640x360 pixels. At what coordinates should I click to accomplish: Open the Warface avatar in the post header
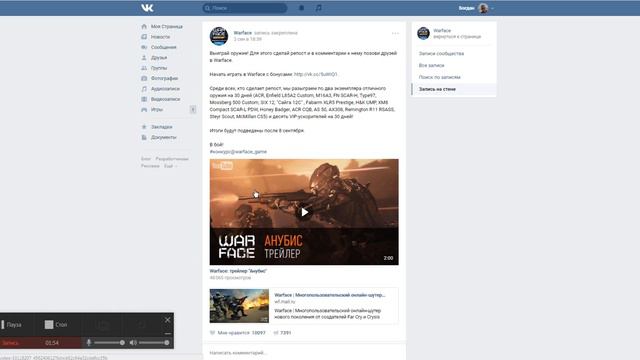tap(219, 36)
